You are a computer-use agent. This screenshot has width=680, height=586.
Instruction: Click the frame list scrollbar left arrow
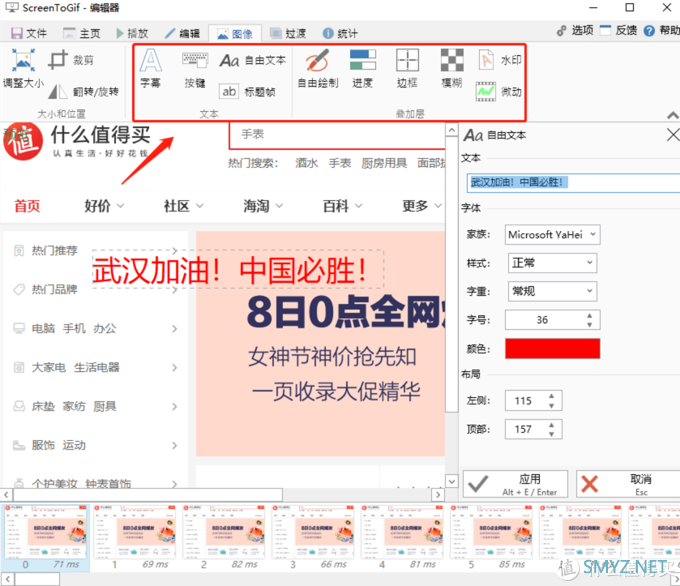click(7, 579)
